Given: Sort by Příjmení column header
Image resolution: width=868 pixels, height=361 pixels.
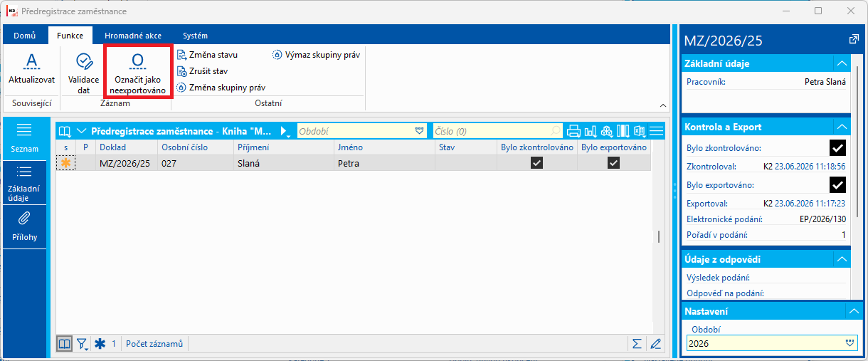Looking at the screenshot, I should (x=282, y=147).
